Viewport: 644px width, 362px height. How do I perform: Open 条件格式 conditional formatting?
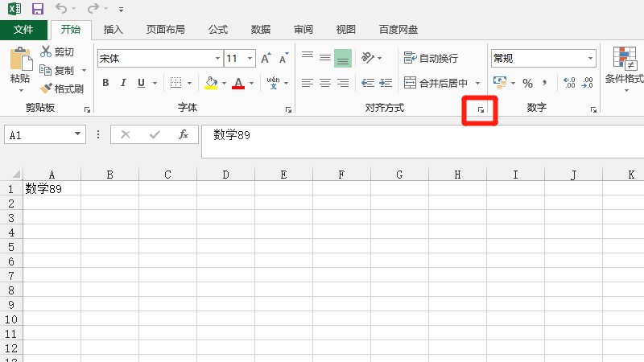click(x=625, y=68)
